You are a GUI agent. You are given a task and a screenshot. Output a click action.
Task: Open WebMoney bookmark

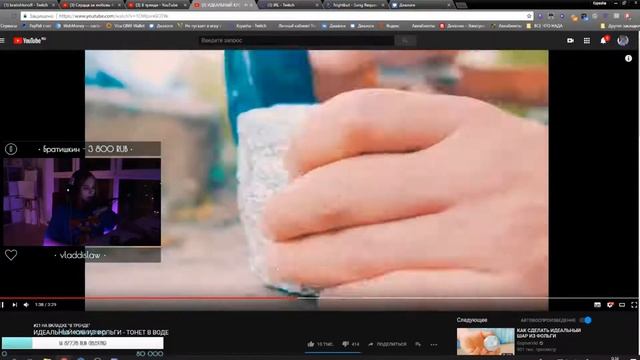click(x=78, y=26)
